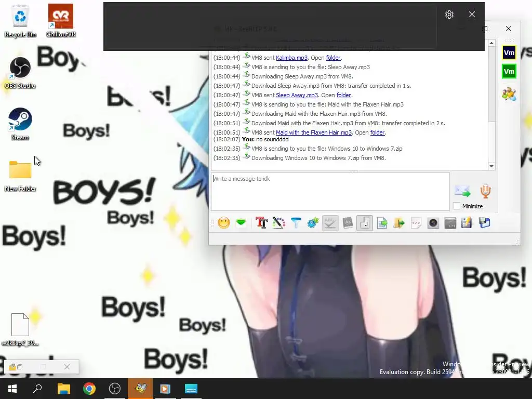The width and height of the screenshot is (532, 399).
Task: Click the chat vertical scrollbar thumb
Action: 491,85
